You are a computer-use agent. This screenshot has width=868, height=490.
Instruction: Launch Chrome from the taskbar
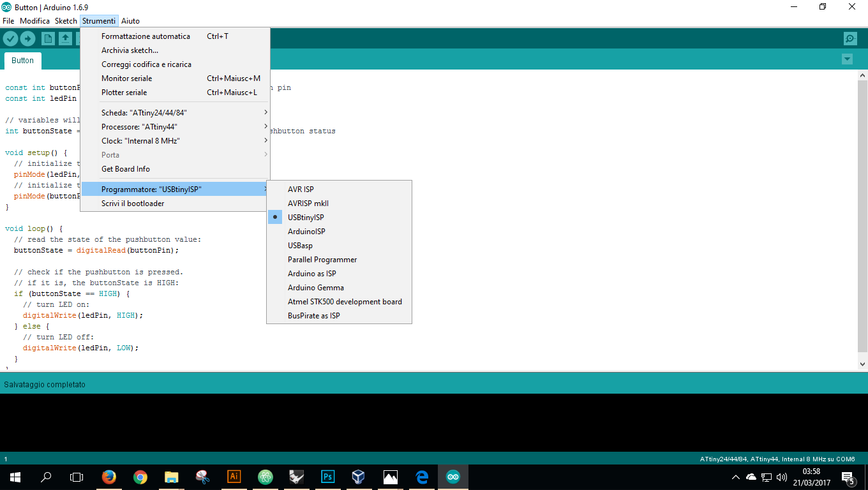[140, 477]
